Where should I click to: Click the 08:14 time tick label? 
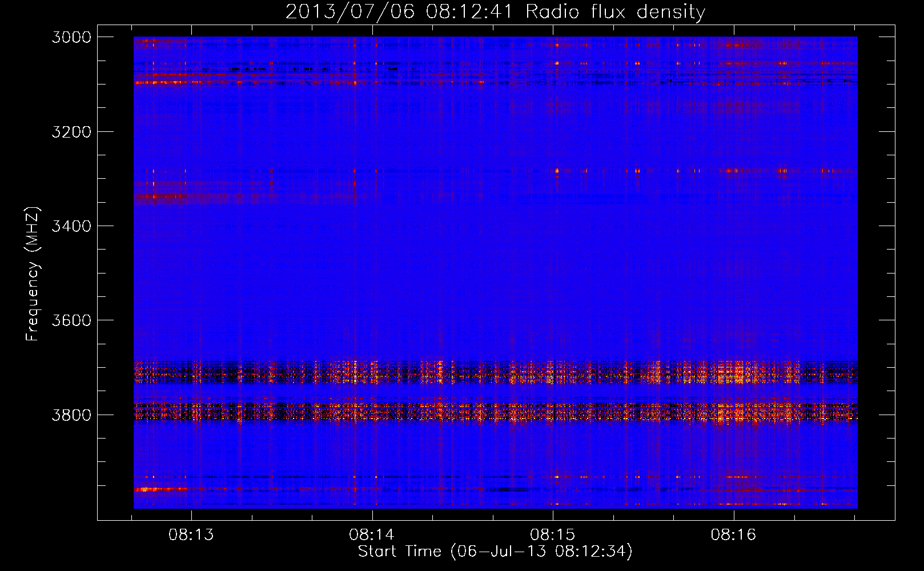tap(372, 534)
